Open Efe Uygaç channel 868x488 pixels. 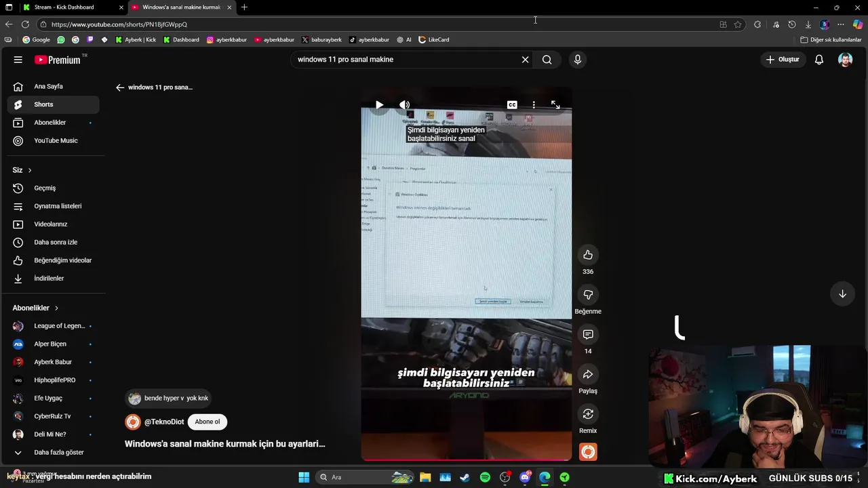pyautogui.click(x=53, y=398)
